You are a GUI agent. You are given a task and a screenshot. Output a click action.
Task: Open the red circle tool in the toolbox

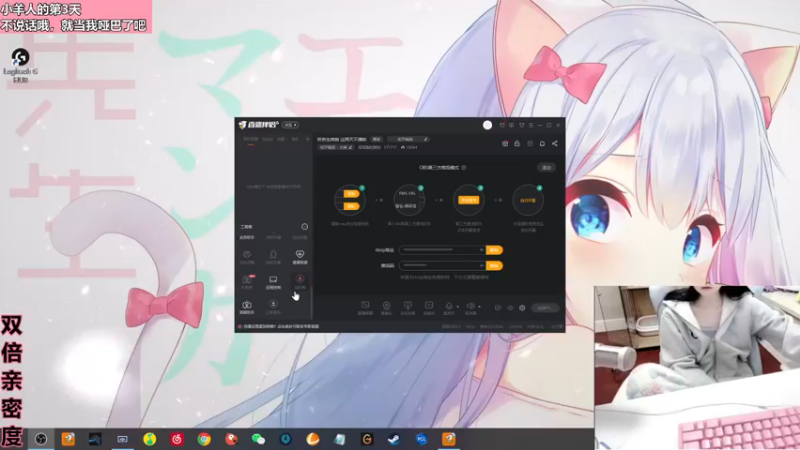pyautogui.click(x=300, y=282)
